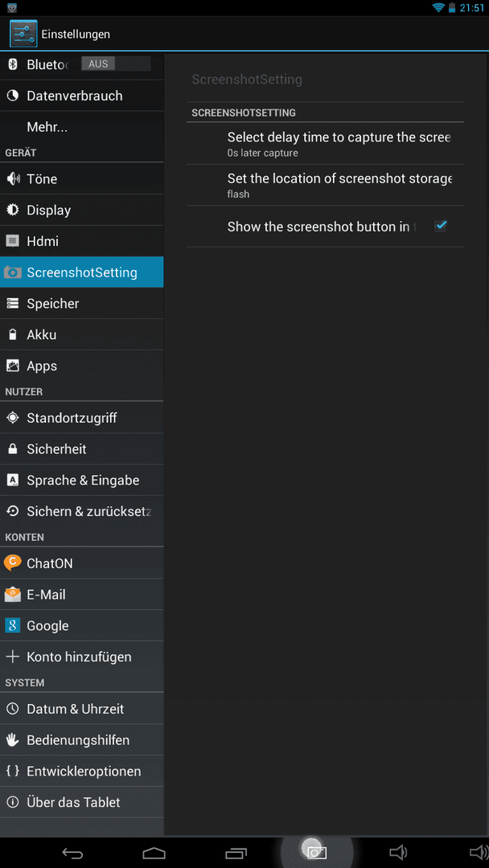This screenshot has width=489, height=868.
Task: Tap Konto hinzufügen to add account
Action: point(82,657)
